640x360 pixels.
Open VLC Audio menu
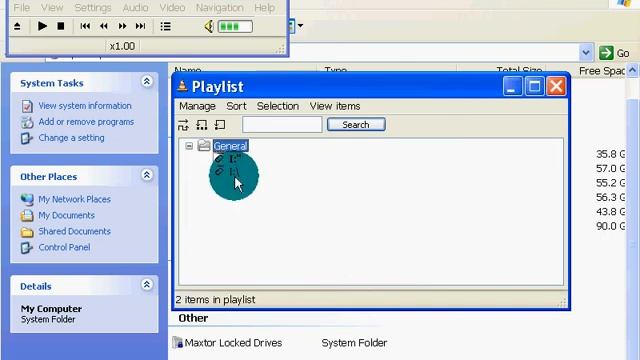tap(135, 7)
